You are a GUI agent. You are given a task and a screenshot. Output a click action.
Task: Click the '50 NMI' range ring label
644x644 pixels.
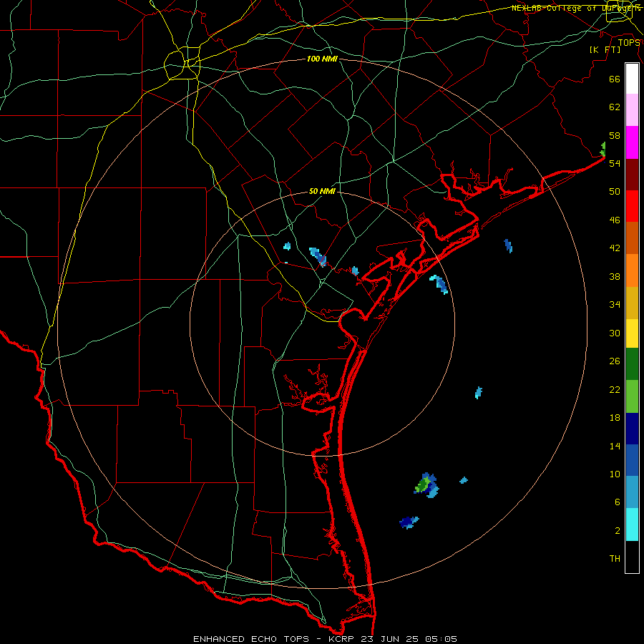click(322, 191)
